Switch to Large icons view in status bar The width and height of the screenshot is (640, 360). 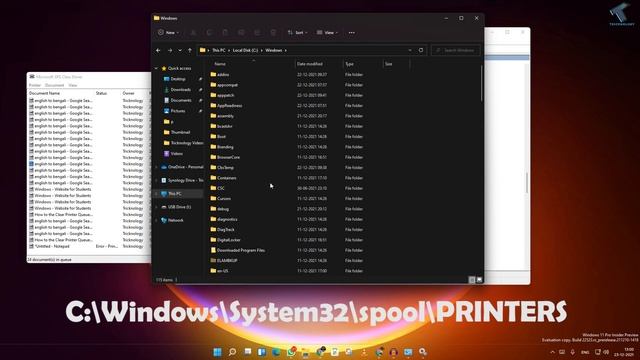coord(479,280)
